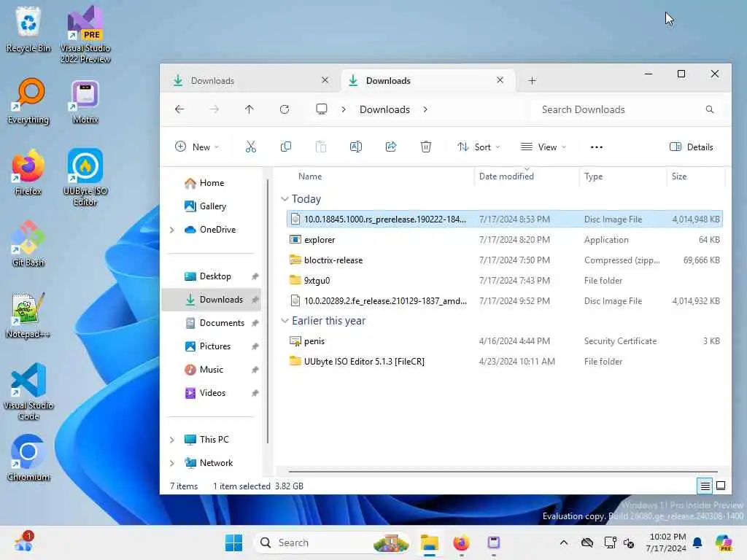Click the Copy icon in toolbar
This screenshot has width=747, height=560.
tap(286, 147)
